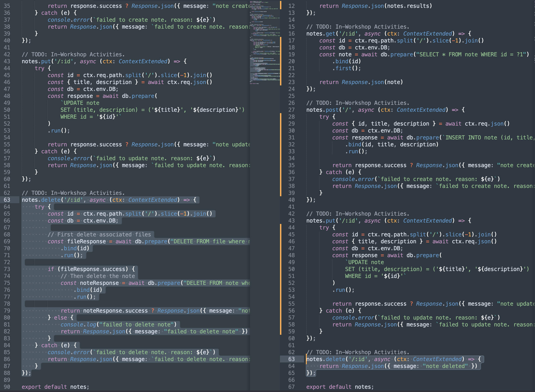The width and height of the screenshot is (535, 392).
Task: Click the orange gutter marker near line 28
Action: [x=281, y=117]
